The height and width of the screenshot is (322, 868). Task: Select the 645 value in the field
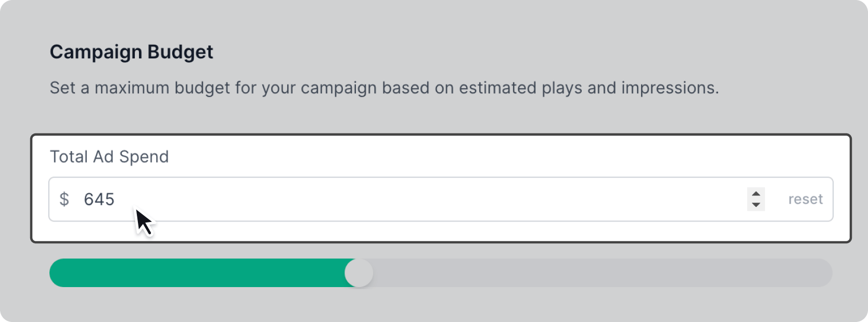[99, 199]
